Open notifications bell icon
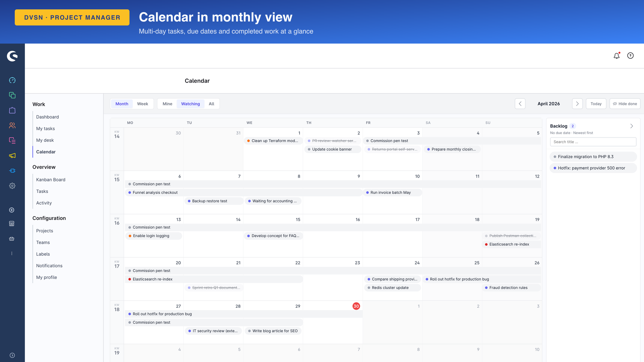The height and width of the screenshot is (362, 644). 616,56
